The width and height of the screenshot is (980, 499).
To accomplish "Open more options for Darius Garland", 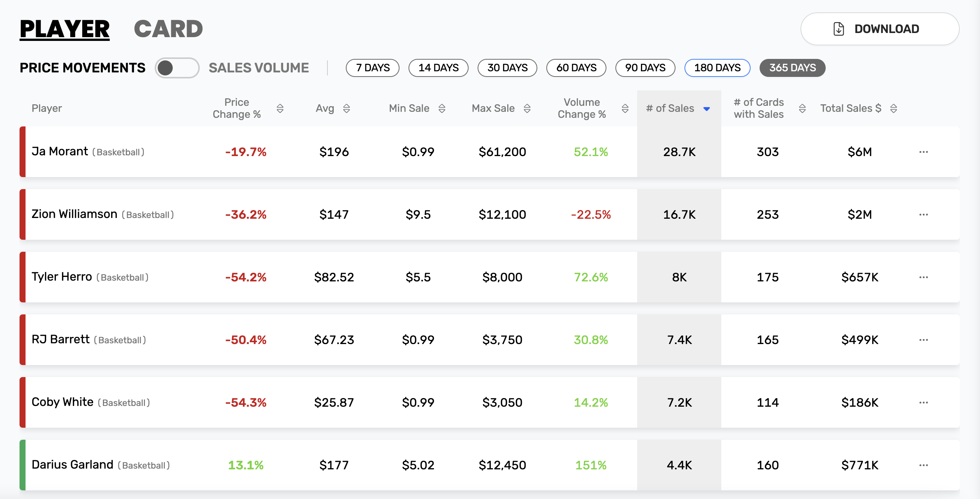I will [x=923, y=465].
